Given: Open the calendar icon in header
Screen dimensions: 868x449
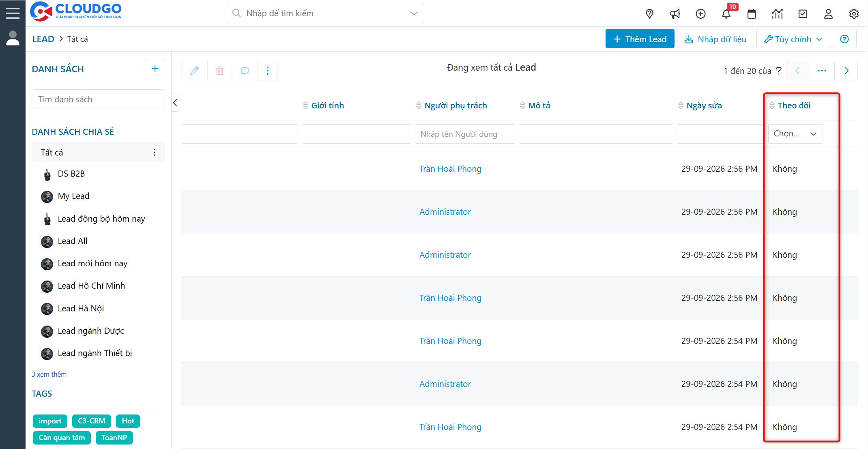Looking at the screenshot, I should click(x=752, y=14).
